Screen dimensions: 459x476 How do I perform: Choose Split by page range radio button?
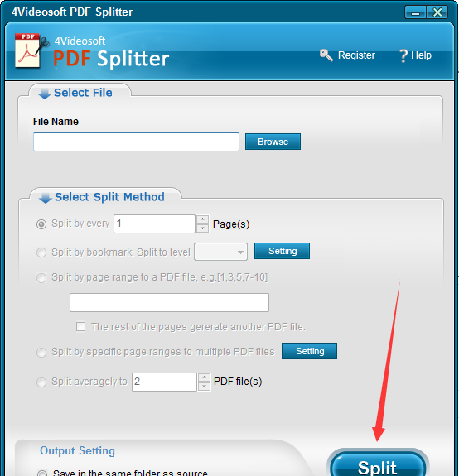(x=41, y=278)
